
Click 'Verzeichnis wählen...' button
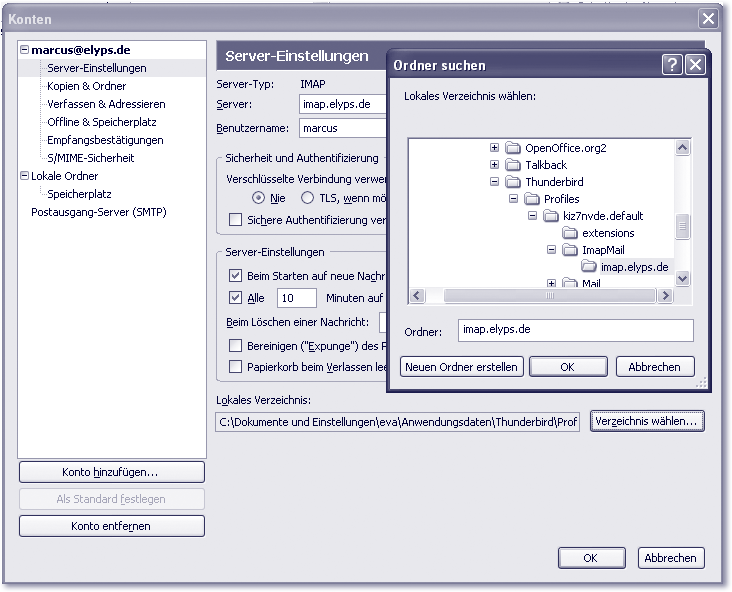click(x=648, y=422)
